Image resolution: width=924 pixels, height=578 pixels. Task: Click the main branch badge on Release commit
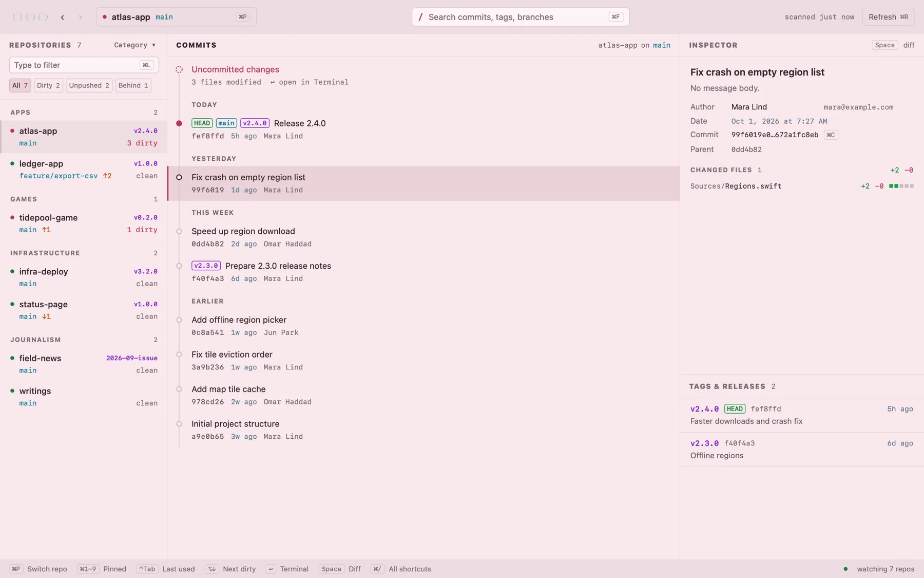pyautogui.click(x=226, y=123)
